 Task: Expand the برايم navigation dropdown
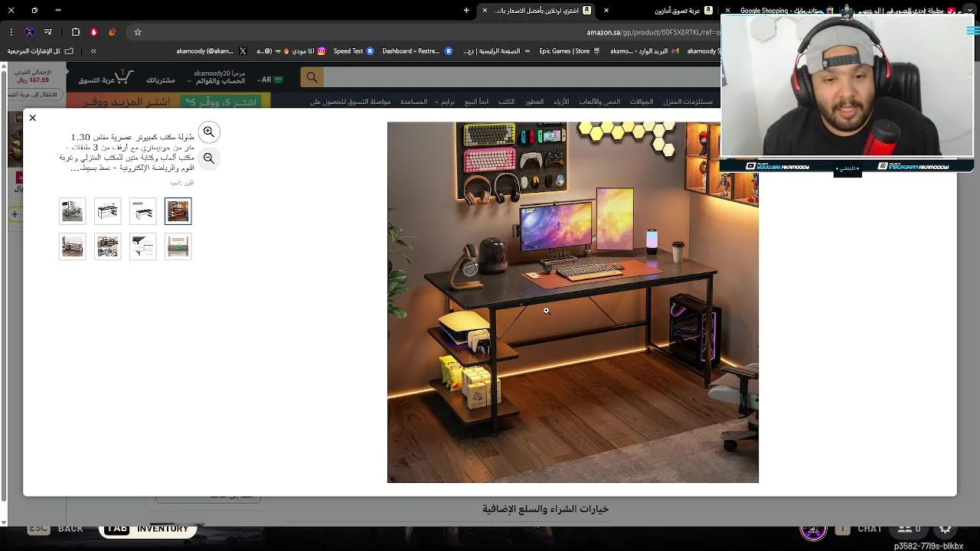444,102
